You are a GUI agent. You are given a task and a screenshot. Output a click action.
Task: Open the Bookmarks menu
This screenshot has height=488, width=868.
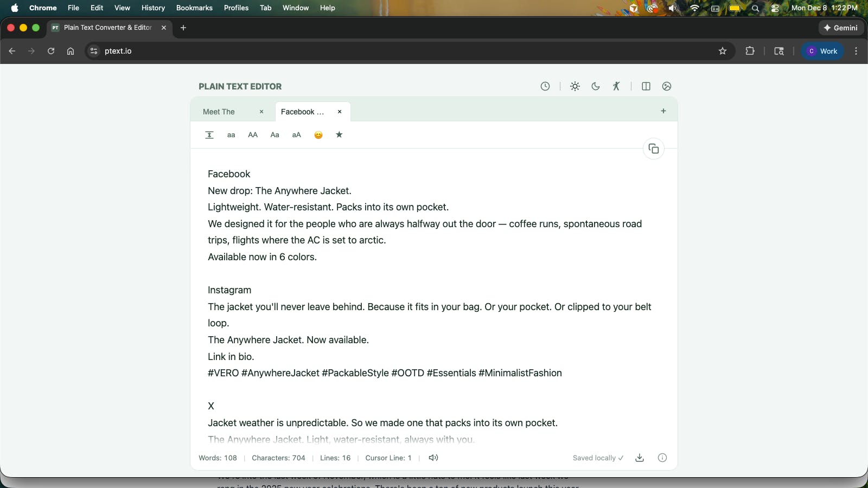[x=194, y=8]
